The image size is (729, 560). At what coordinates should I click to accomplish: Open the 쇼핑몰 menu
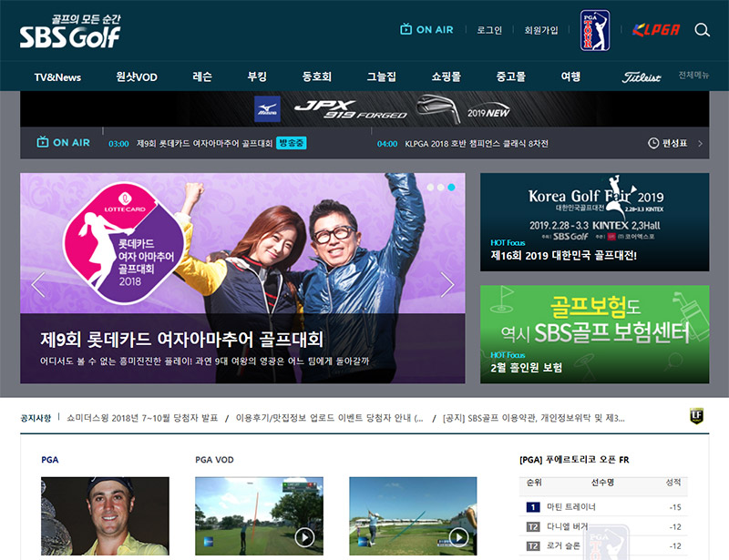[446, 76]
